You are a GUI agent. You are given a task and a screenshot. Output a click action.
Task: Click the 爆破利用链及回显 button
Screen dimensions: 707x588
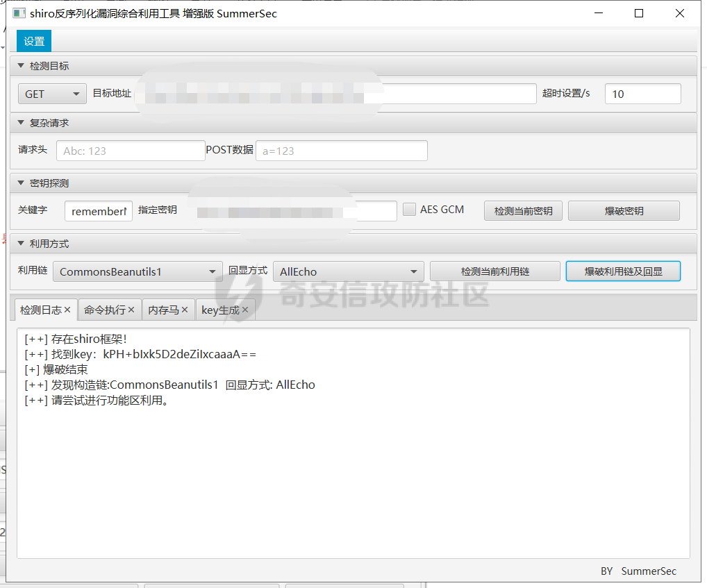[623, 271]
